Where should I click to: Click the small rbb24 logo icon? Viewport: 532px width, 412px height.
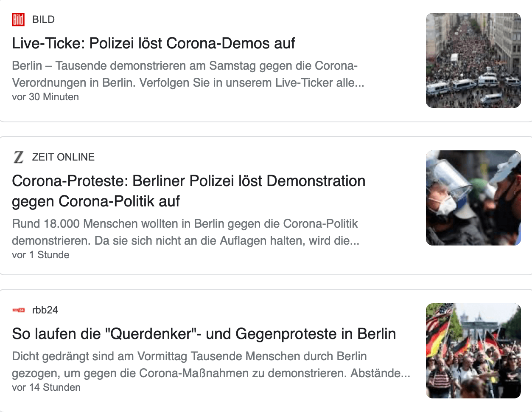(x=19, y=310)
